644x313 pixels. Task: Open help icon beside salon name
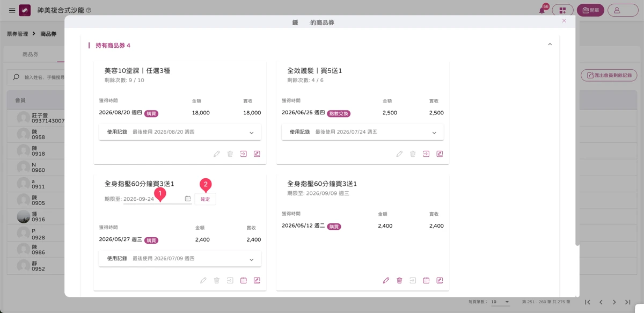(x=89, y=10)
